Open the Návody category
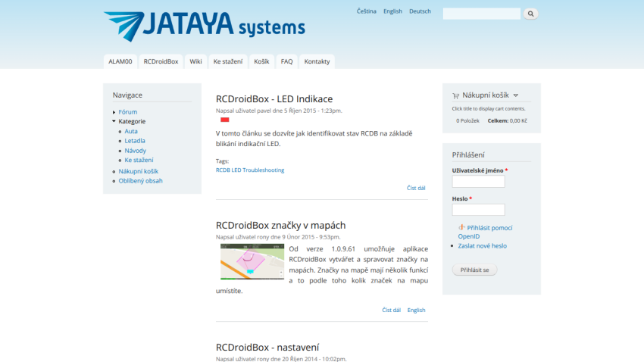 (135, 150)
